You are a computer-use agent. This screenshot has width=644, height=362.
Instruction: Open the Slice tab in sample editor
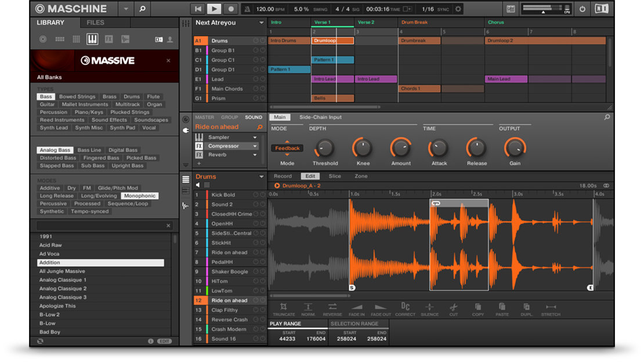tap(335, 176)
